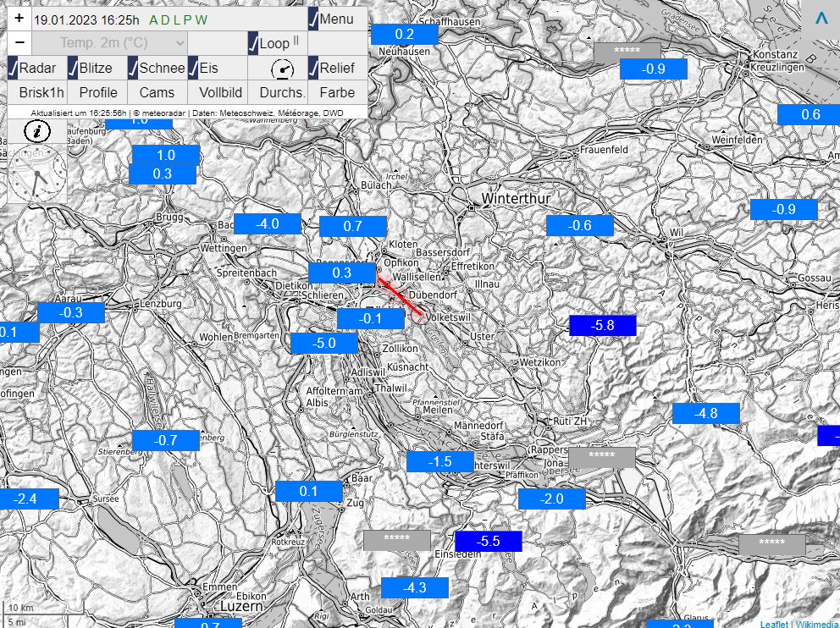
Task: Click the date 19.01.2023 16:25h field
Action: pyautogui.click(x=86, y=19)
